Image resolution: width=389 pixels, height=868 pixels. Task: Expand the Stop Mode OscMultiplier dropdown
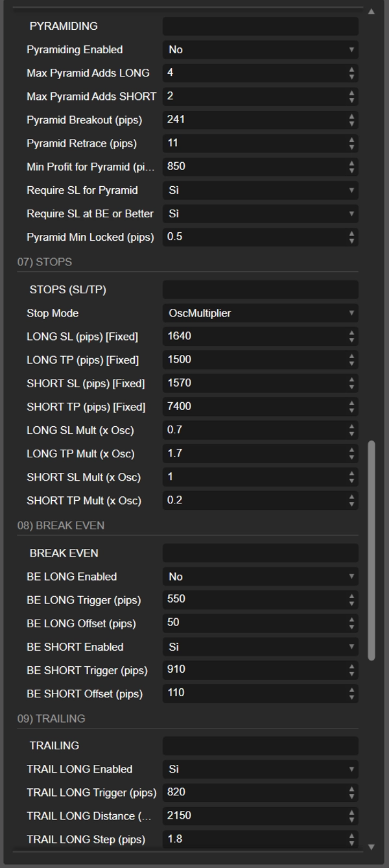tap(260, 313)
